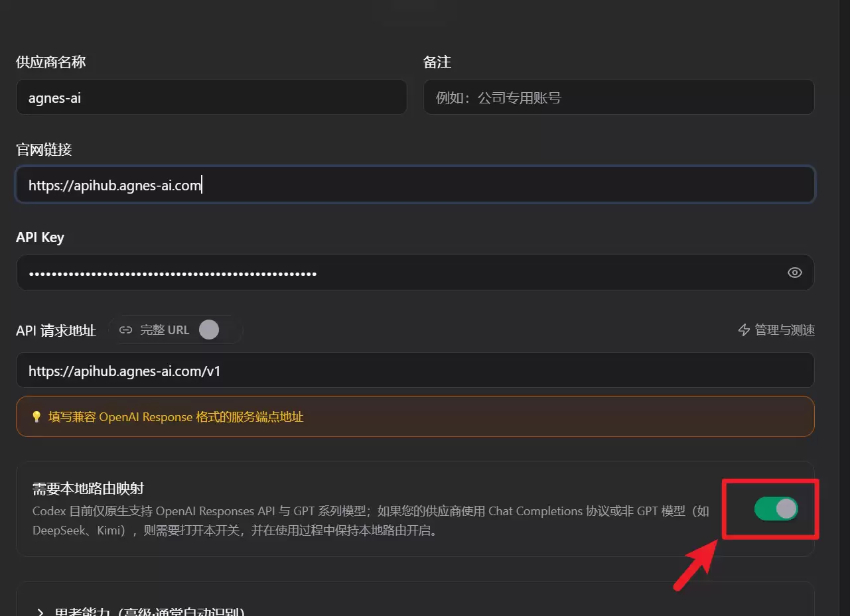Click the 备注 label
Viewport: 850px width, 616px height.
click(437, 62)
